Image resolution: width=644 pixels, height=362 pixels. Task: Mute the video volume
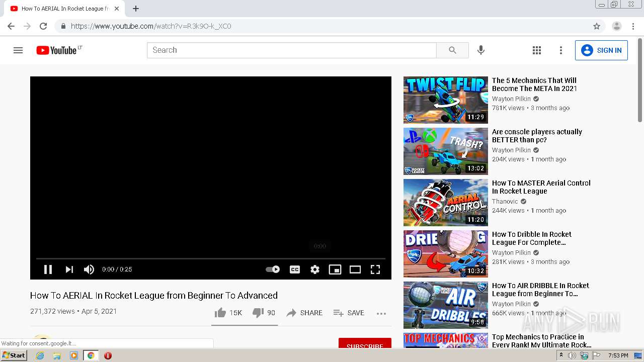click(x=89, y=269)
